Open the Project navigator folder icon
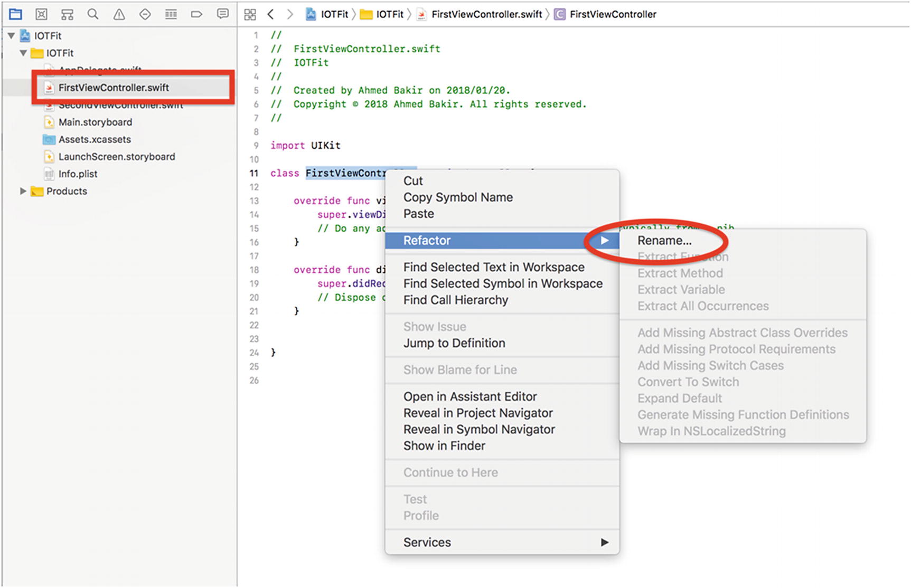911x588 pixels. point(15,14)
